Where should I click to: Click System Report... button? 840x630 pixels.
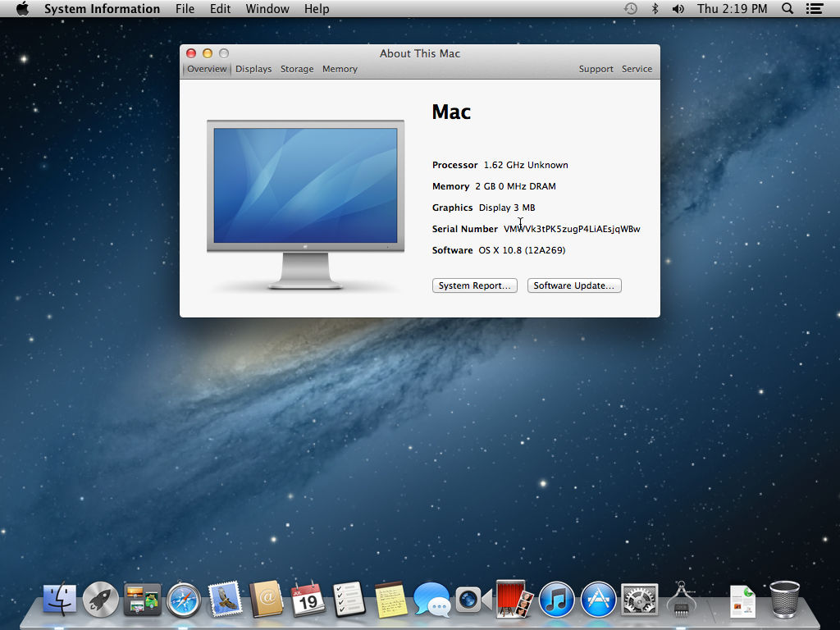[x=475, y=285]
